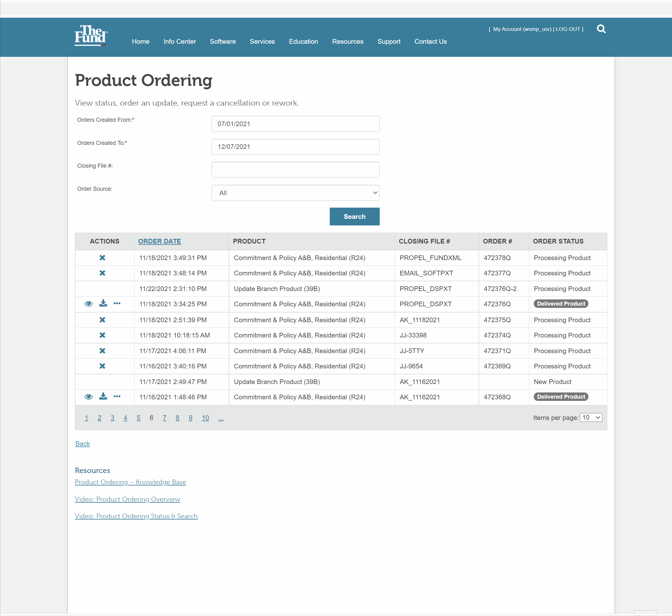Screen dimensions: 672x616
Task: Open more options for order 472376Q
Action: [117, 303]
